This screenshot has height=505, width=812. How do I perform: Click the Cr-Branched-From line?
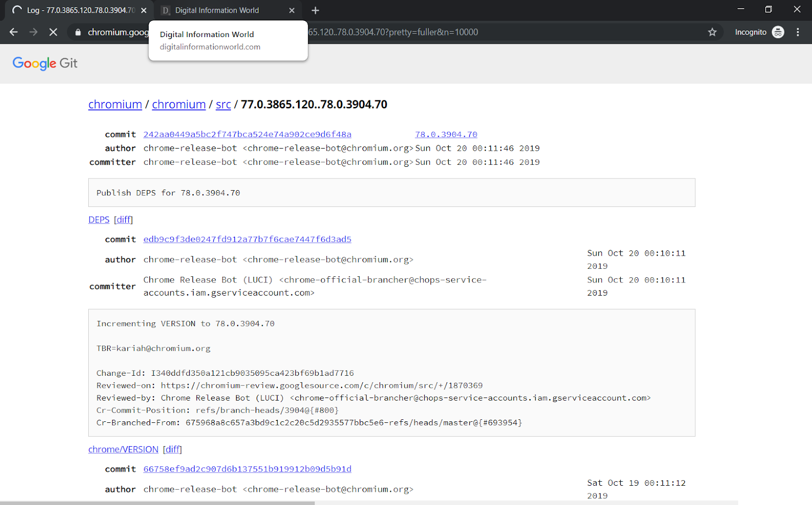click(x=309, y=422)
